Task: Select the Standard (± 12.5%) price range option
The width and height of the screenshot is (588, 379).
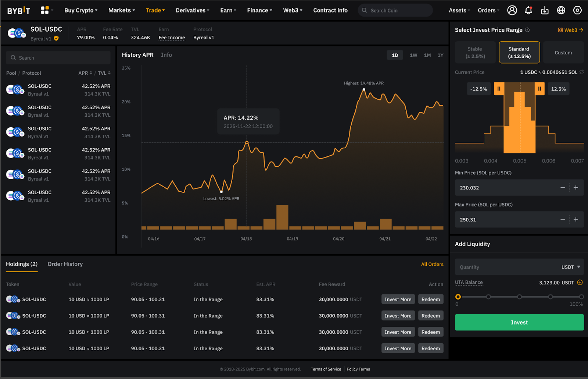Action: pyautogui.click(x=519, y=52)
